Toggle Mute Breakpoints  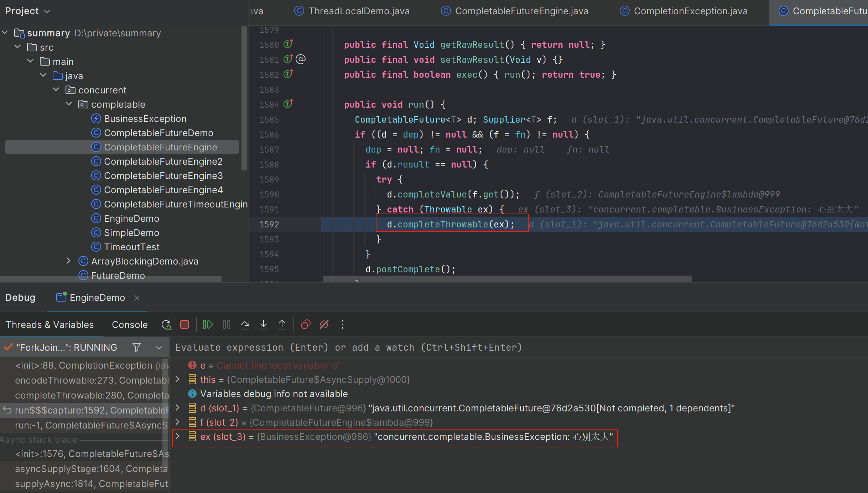324,324
